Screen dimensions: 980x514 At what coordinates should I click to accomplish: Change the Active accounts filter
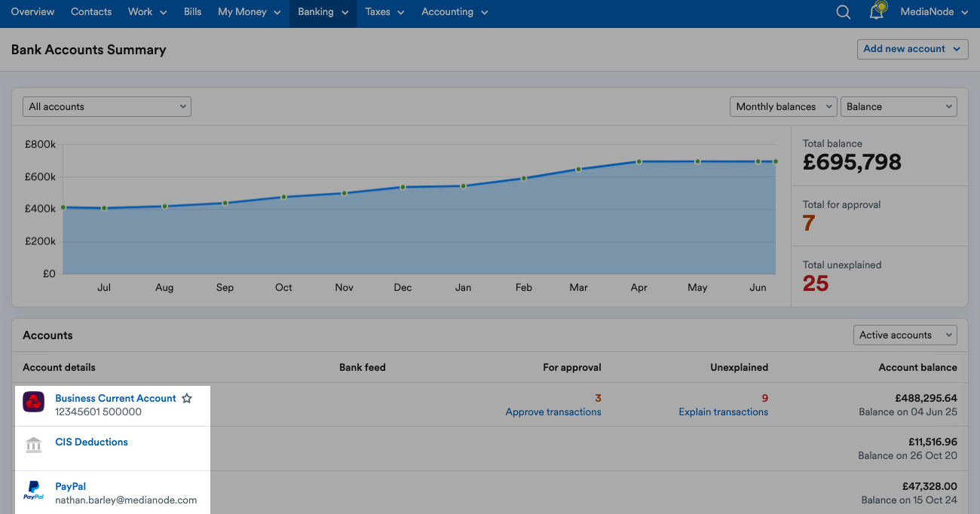[x=905, y=335]
